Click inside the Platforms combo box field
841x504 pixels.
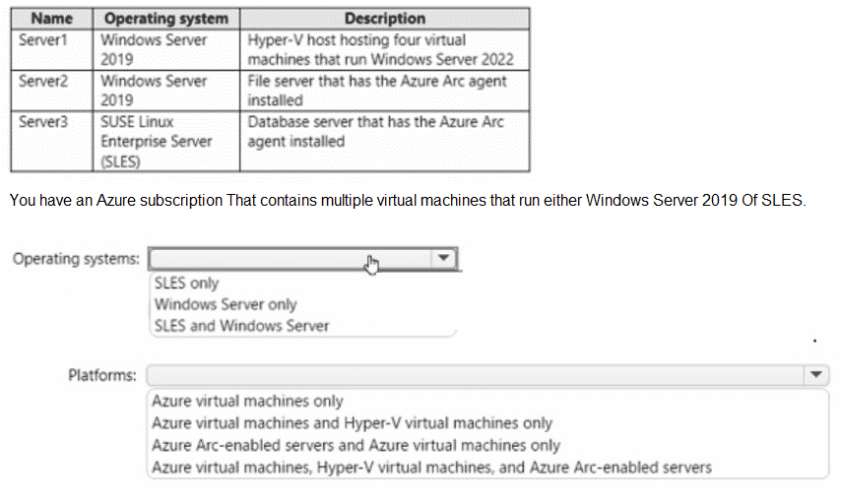point(473,375)
